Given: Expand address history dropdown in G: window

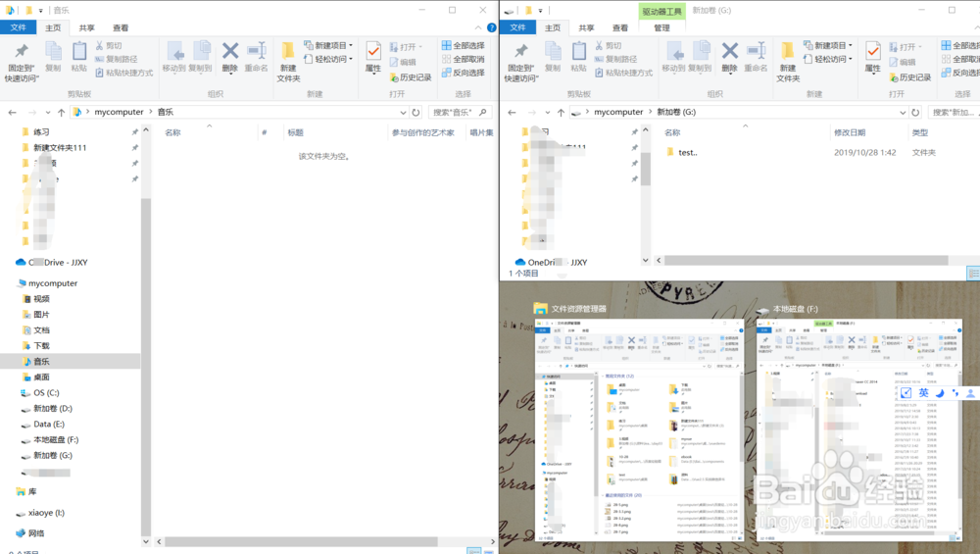Looking at the screenshot, I should pyautogui.click(x=903, y=113).
